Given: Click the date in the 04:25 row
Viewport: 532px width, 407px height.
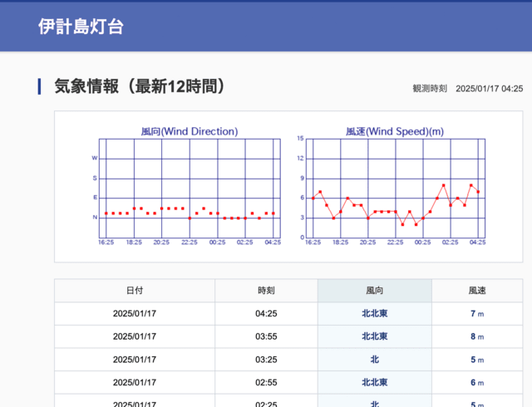Looking at the screenshot, I should [135, 313].
